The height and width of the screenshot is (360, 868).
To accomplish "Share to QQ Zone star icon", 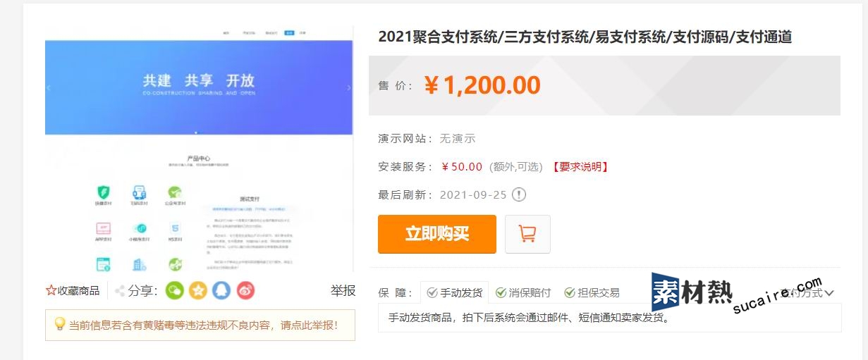I will (198, 290).
